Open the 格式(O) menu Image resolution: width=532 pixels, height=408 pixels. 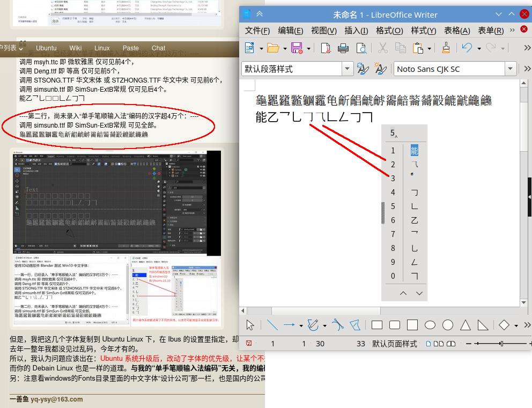pyautogui.click(x=389, y=31)
